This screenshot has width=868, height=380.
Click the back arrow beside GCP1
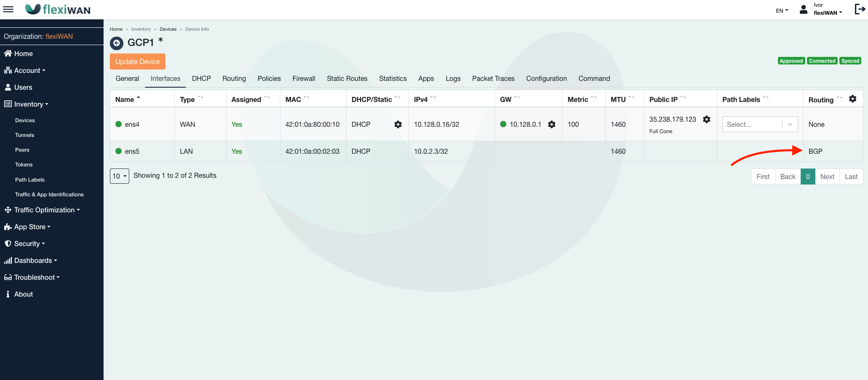pos(117,43)
